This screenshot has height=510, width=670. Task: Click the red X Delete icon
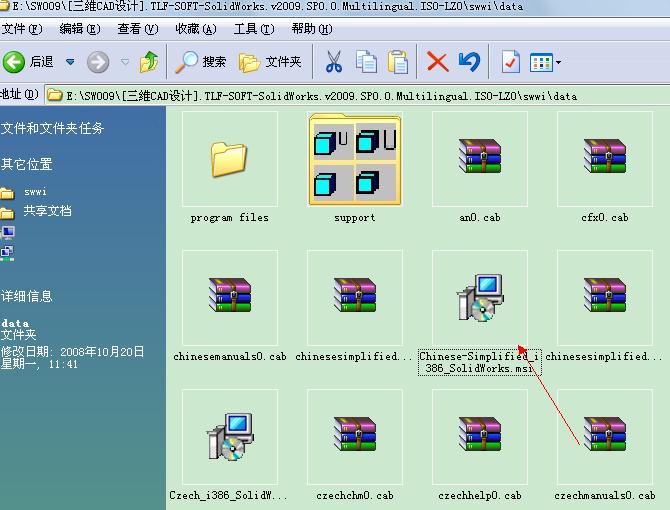click(438, 62)
